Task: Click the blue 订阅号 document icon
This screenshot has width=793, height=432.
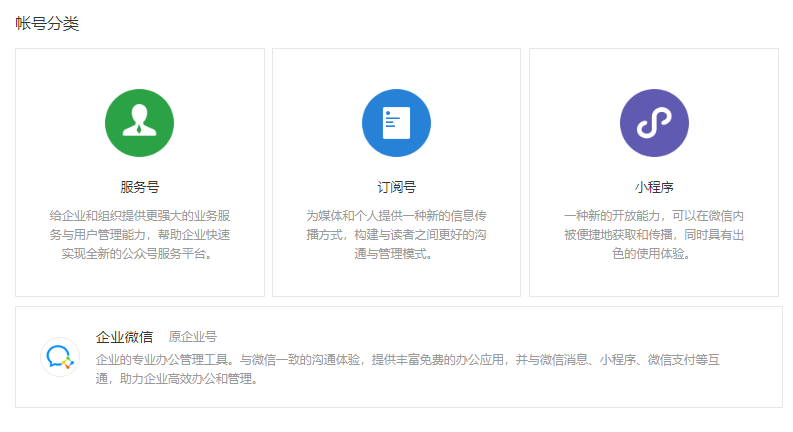Action: (x=396, y=123)
